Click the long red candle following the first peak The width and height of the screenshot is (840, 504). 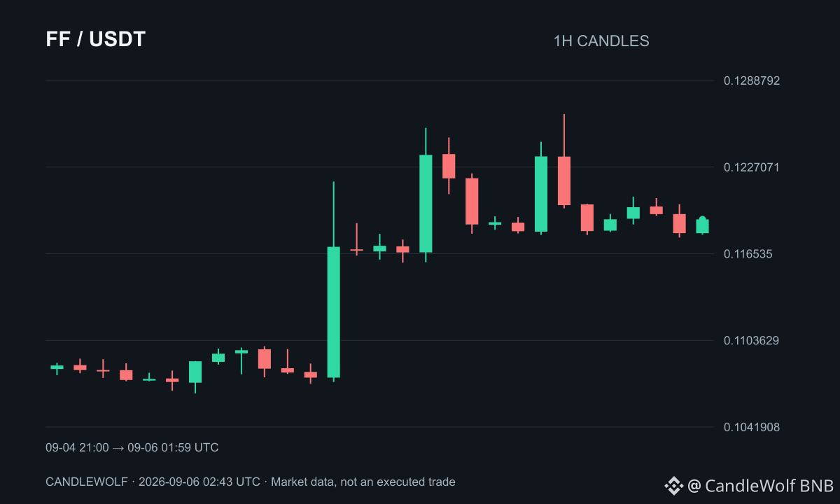tap(472, 201)
